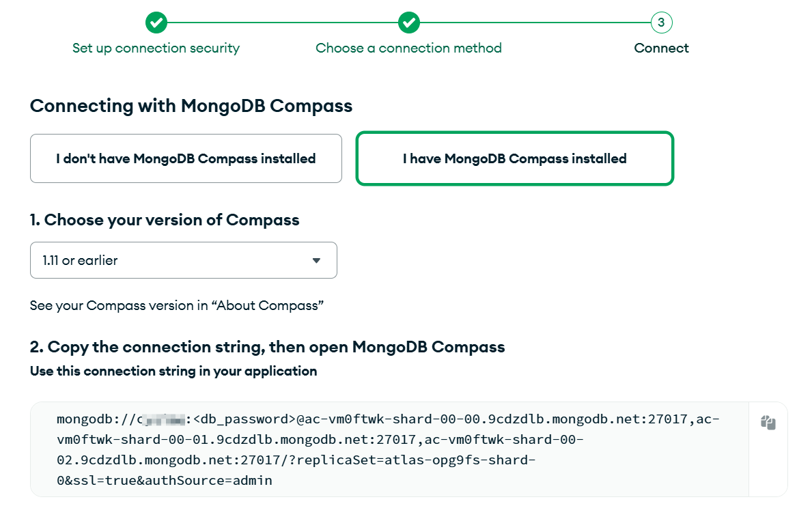Click the version dropdown showing "1.11 or earlier"
Image resolution: width=812 pixels, height=506 pixels.
point(183,260)
